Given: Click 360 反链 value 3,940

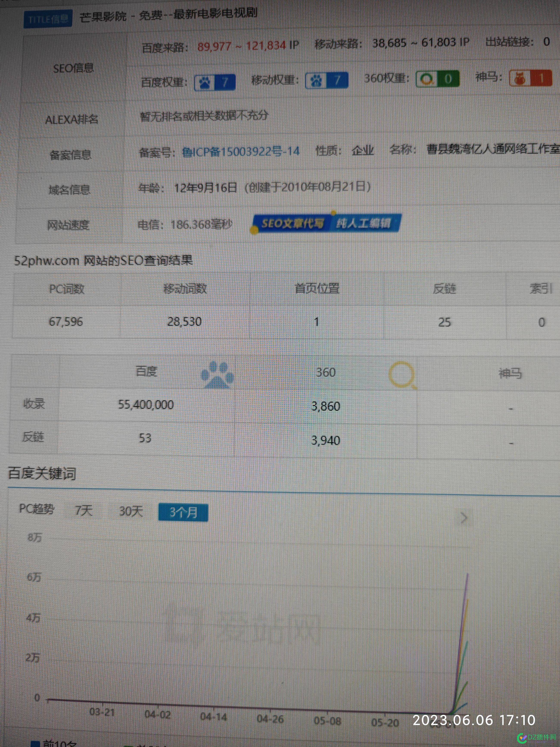Looking at the screenshot, I should tap(326, 440).
